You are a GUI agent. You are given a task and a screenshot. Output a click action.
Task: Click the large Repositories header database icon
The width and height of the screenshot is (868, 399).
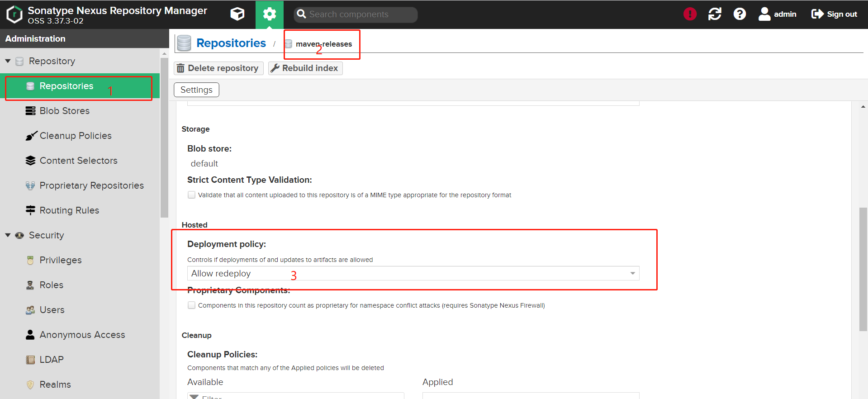point(184,43)
